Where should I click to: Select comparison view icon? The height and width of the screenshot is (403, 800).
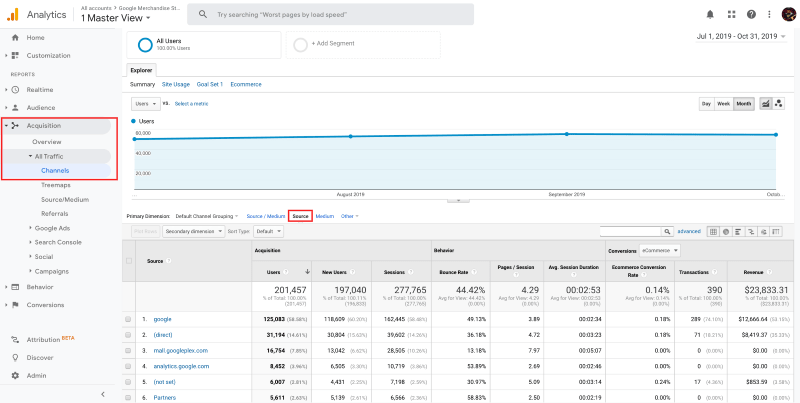click(751, 232)
